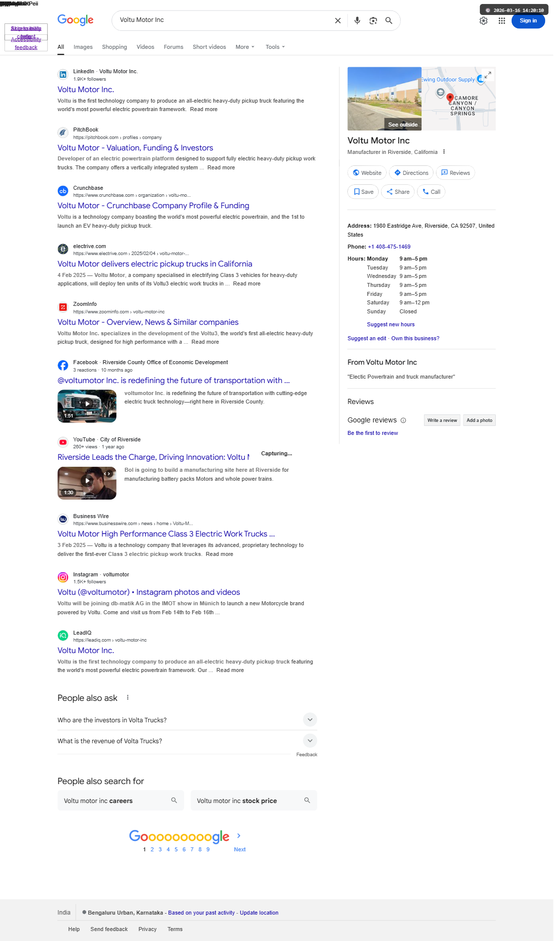Click Write a review button
Viewport: 560px width, 941px height.
tap(442, 420)
